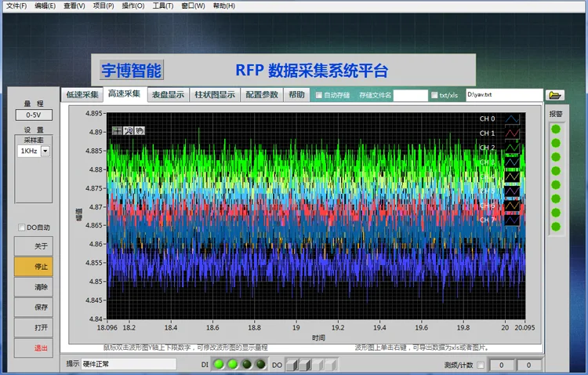Switch to the 帮助 tab beside 配置参数
Image resolution: width=588 pixels, height=375 pixels.
tap(296, 95)
